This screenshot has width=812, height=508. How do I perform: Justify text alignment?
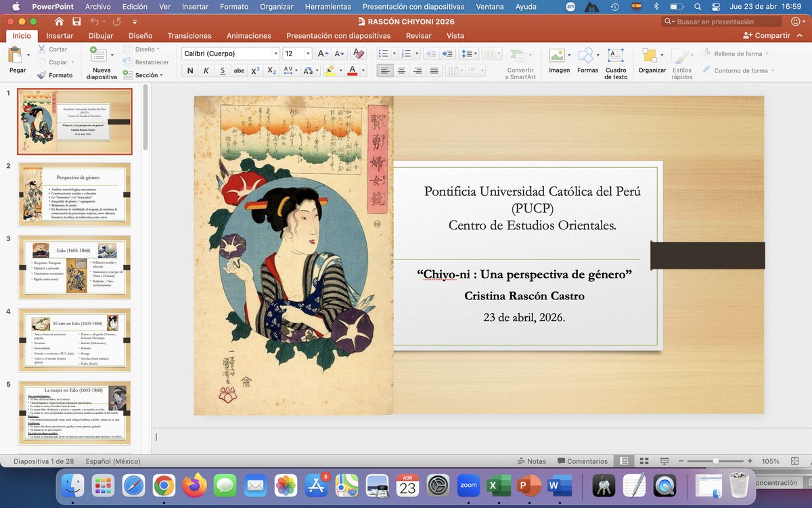pyautogui.click(x=434, y=70)
